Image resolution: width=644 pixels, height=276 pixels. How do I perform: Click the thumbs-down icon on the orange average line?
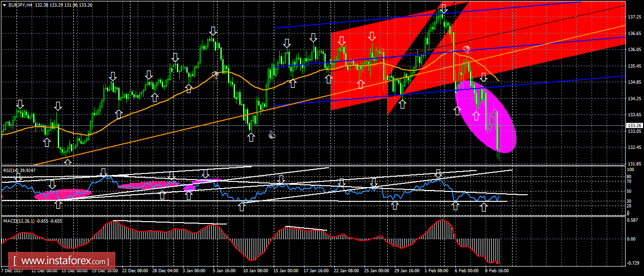click(x=215, y=74)
